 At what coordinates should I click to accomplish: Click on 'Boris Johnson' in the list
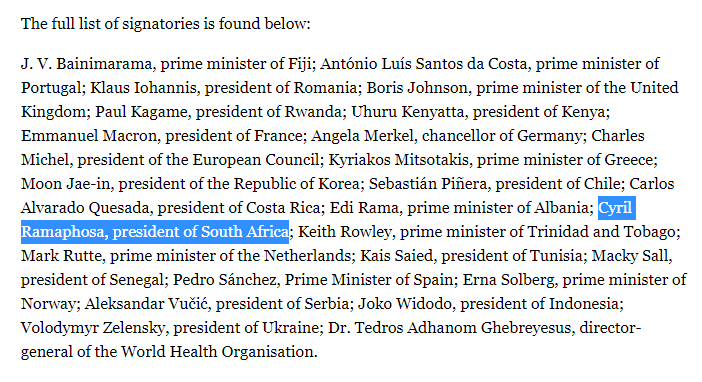(417, 87)
